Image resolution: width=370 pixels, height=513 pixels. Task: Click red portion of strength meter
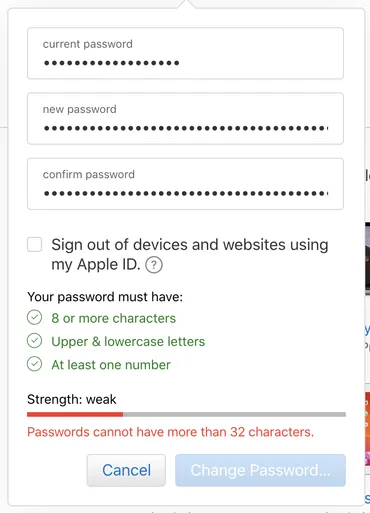[75, 414]
